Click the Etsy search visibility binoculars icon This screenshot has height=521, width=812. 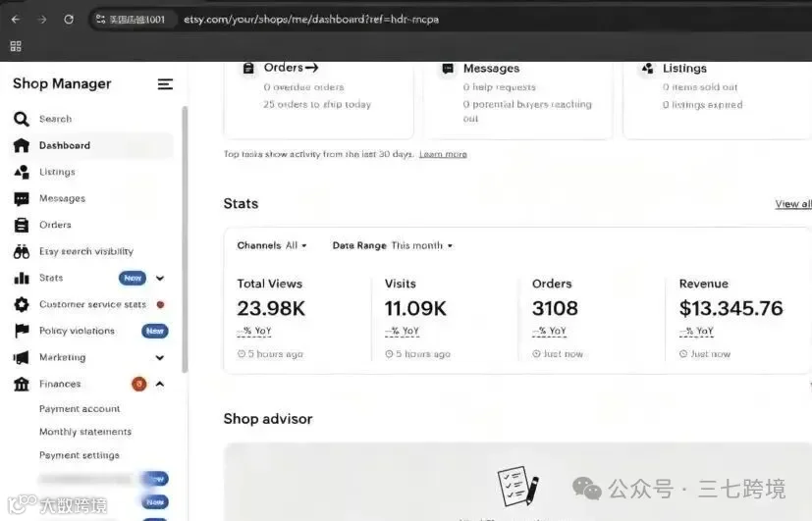(x=22, y=251)
